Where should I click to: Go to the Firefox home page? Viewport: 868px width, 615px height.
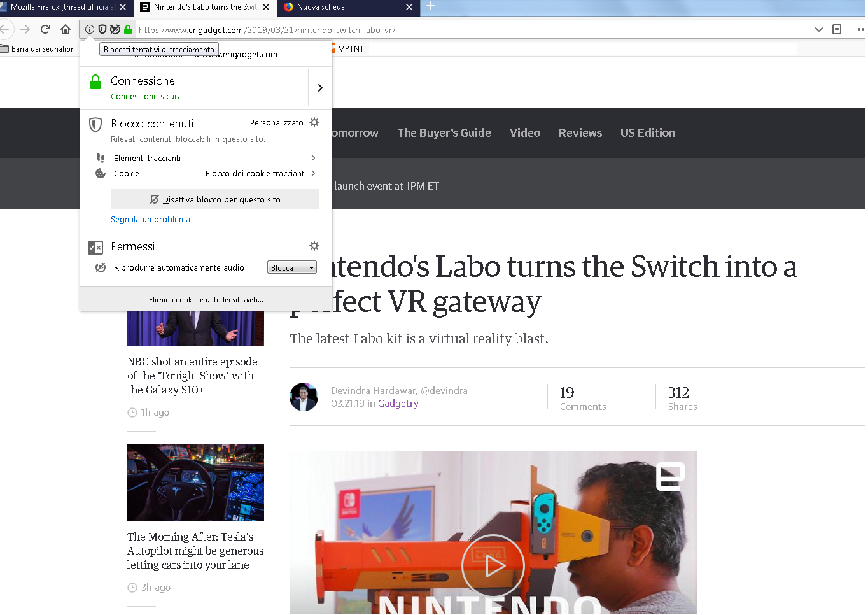pyautogui.click(x=66, y=29)
